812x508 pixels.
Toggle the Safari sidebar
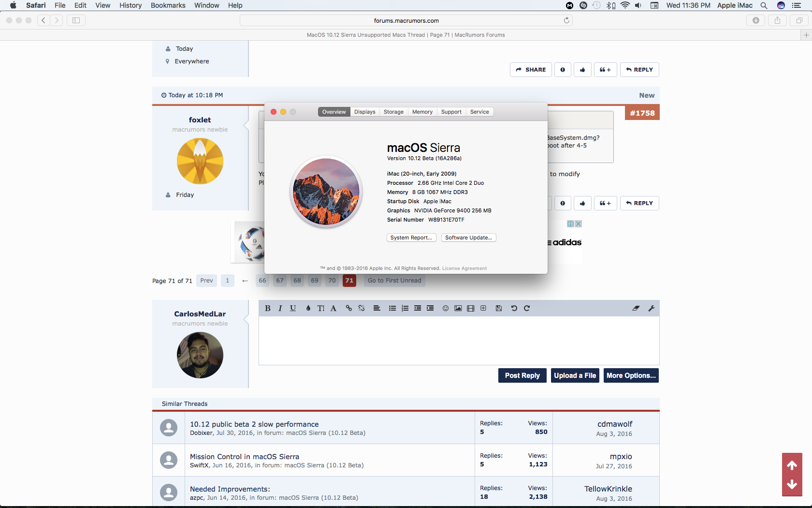click(76, 20)
